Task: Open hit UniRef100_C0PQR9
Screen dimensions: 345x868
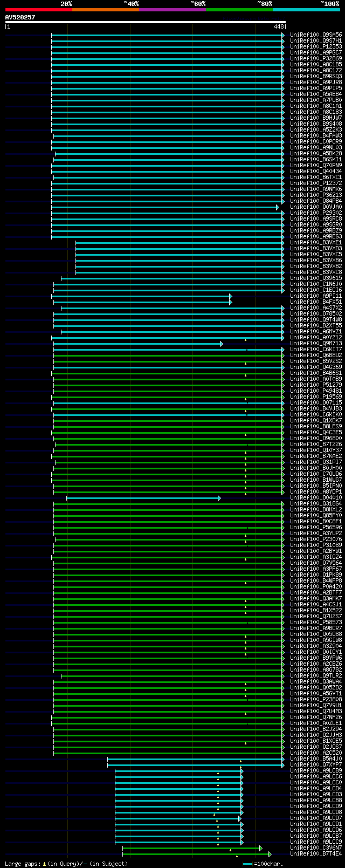Action: point(316,141)
